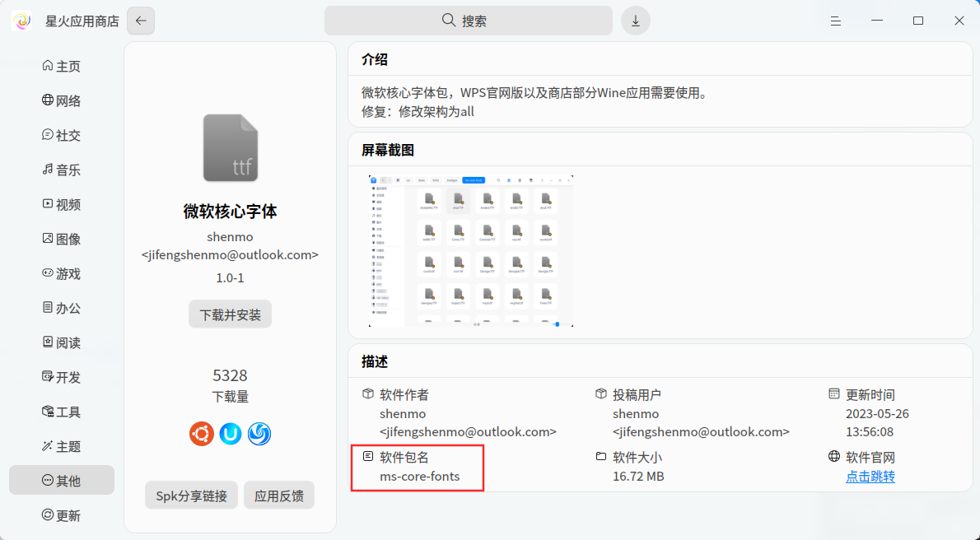The image size is (980, 540).
Task: Open the 主题 themes category
Action: pos(61,446)
